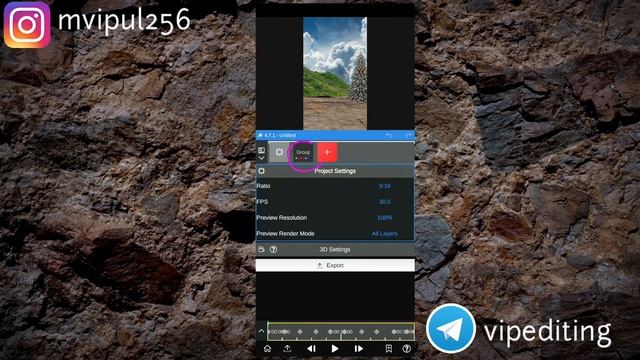Change the FPS value 30.0
640x360 pixels.
click(x=384, y=202)
